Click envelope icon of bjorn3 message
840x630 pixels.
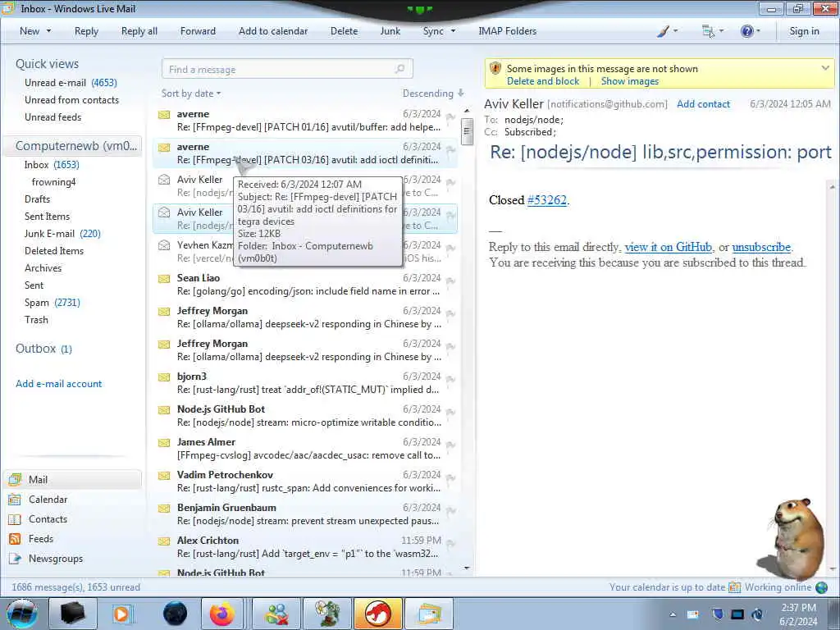[164, 377]
